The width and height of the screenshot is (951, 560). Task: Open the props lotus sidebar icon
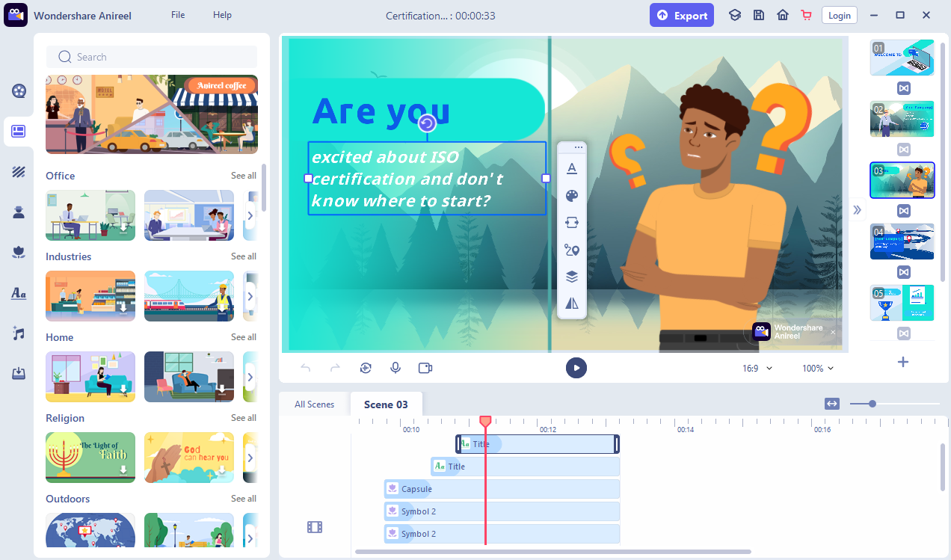pyautogui.click(x=19, y=253)
